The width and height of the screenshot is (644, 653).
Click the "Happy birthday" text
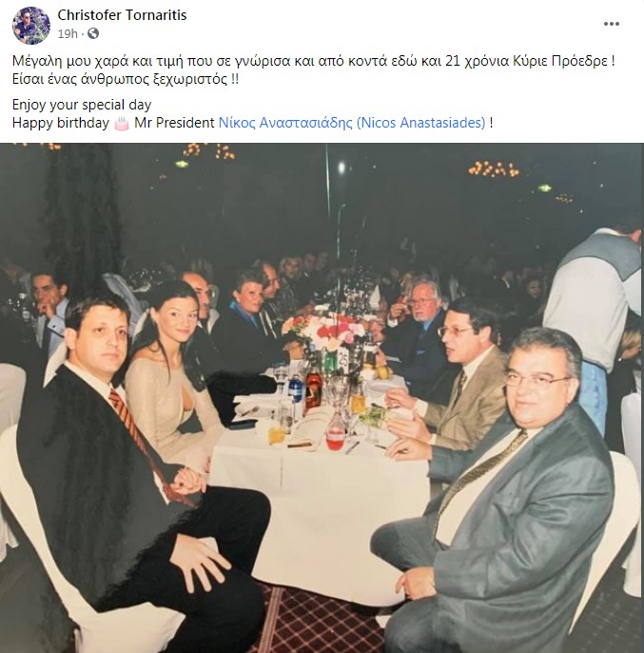pyautogui.click(x=60, y=123)
